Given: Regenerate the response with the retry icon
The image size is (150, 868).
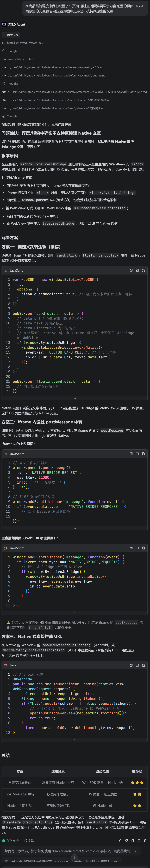Looking at the screenshot, I should (139, 841).
